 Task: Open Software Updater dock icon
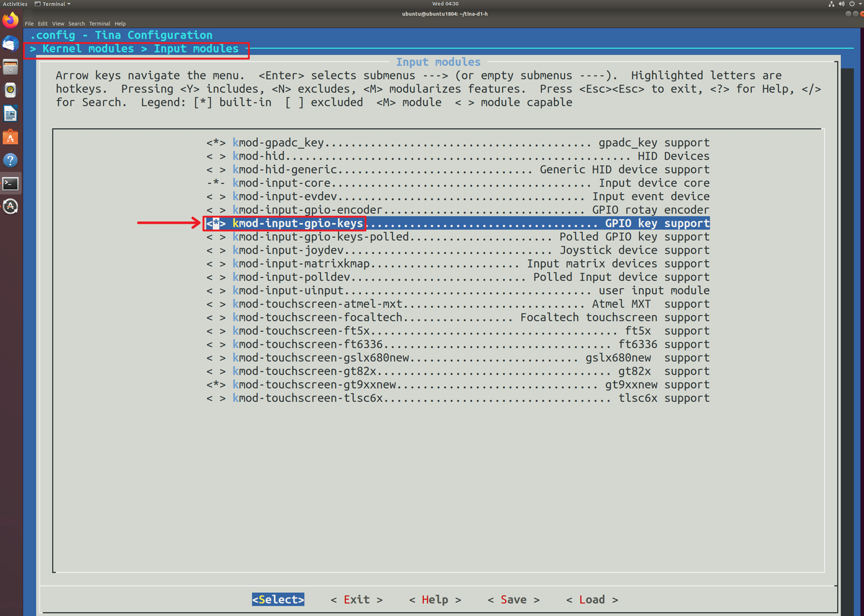pyautogui.click(x=10, y=207)
